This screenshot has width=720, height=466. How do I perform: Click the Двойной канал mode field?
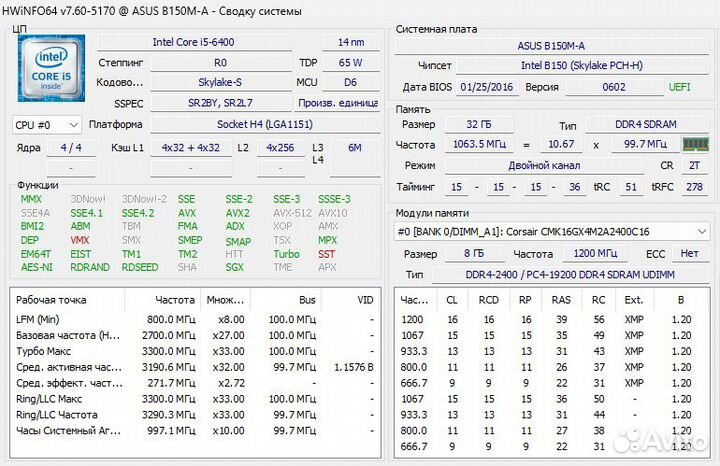click(x=544, y=165)
